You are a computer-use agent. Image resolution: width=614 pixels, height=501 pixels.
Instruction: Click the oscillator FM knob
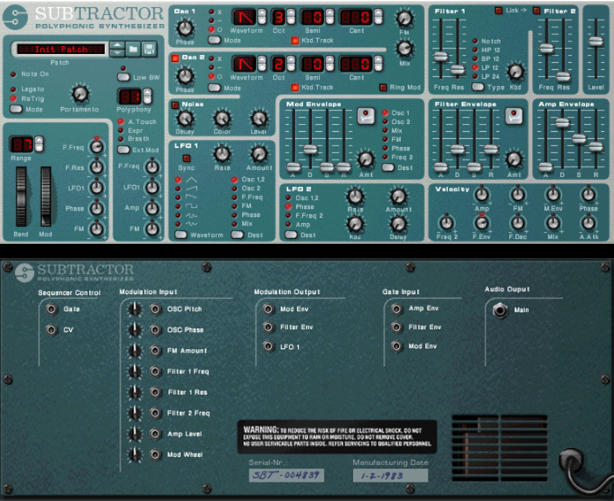(x=405, y=18)
